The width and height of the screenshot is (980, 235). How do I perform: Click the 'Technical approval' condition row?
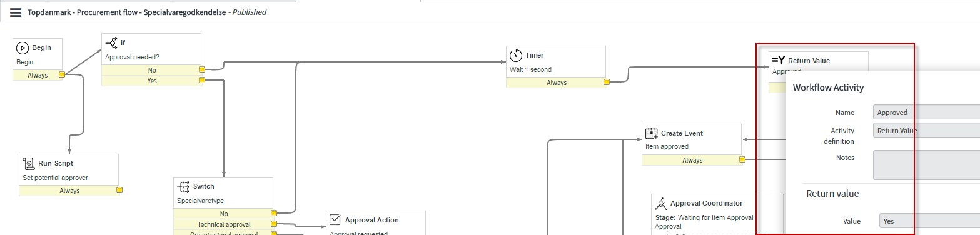point(224,224)
